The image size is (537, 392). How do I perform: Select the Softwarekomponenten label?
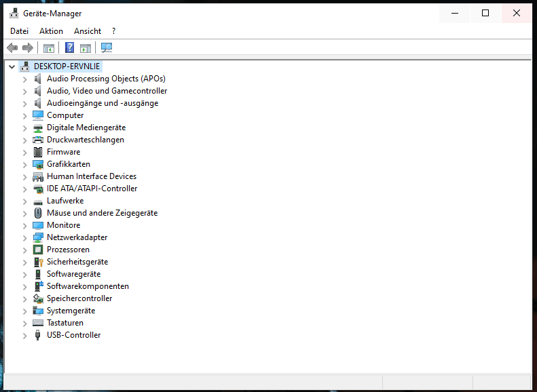pyautogui.click(x=88, y=286)
